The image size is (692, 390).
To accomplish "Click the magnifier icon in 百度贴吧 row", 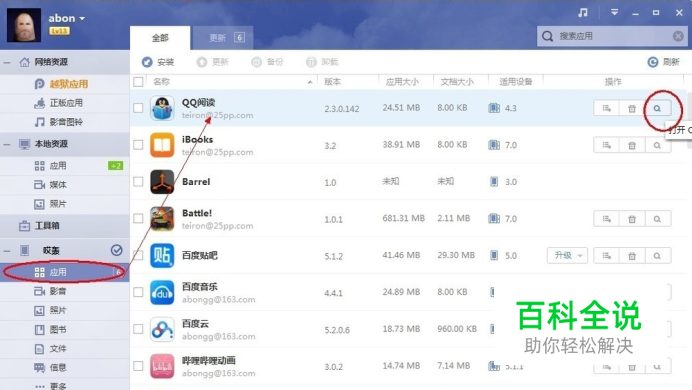I will [x=658, y=256].
